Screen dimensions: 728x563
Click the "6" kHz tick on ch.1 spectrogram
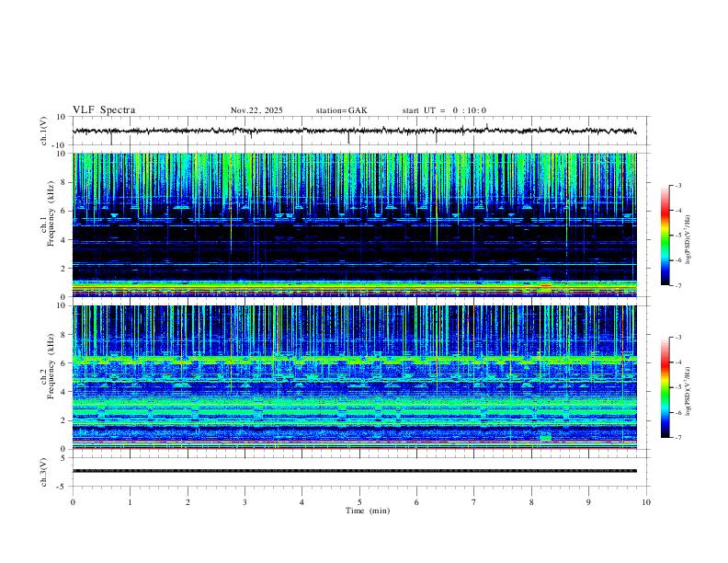tap(63, 212)
